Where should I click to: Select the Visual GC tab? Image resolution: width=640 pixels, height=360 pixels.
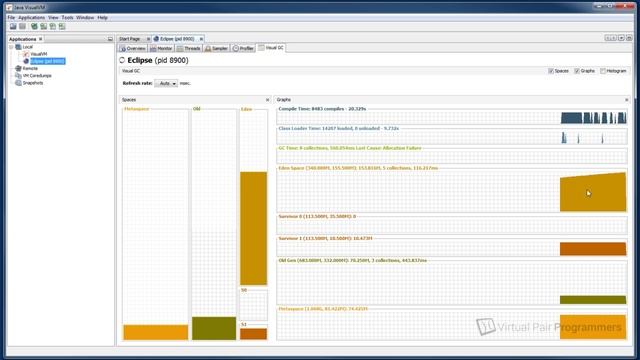(x=271, y=48)
